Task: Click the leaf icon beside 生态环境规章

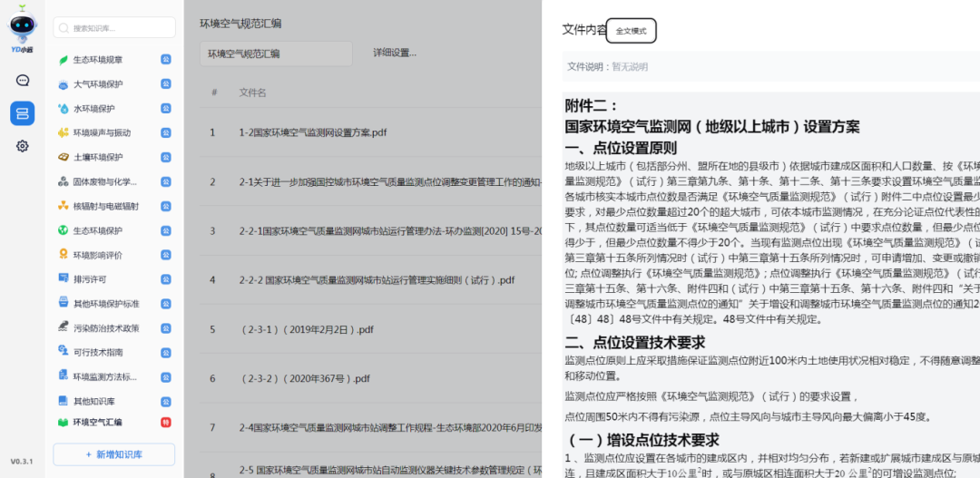Action: (x=64, y=60)
